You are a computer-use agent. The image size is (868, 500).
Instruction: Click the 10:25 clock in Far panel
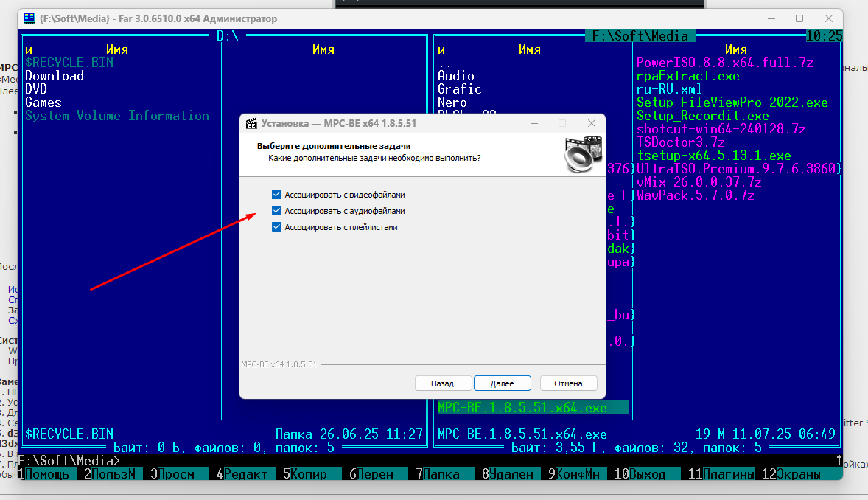point(825,36)
